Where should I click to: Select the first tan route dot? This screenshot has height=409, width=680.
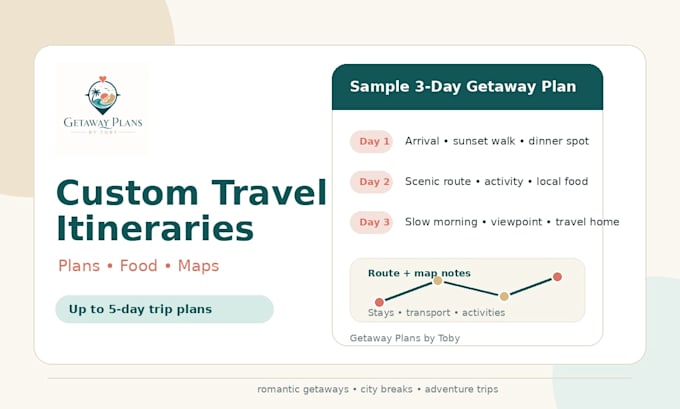pos(438,281)
